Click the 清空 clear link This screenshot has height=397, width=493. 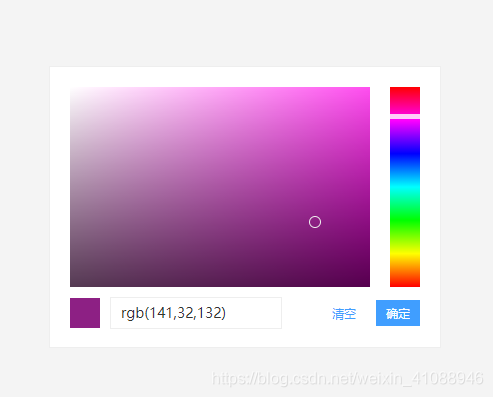tap(344, 314)
